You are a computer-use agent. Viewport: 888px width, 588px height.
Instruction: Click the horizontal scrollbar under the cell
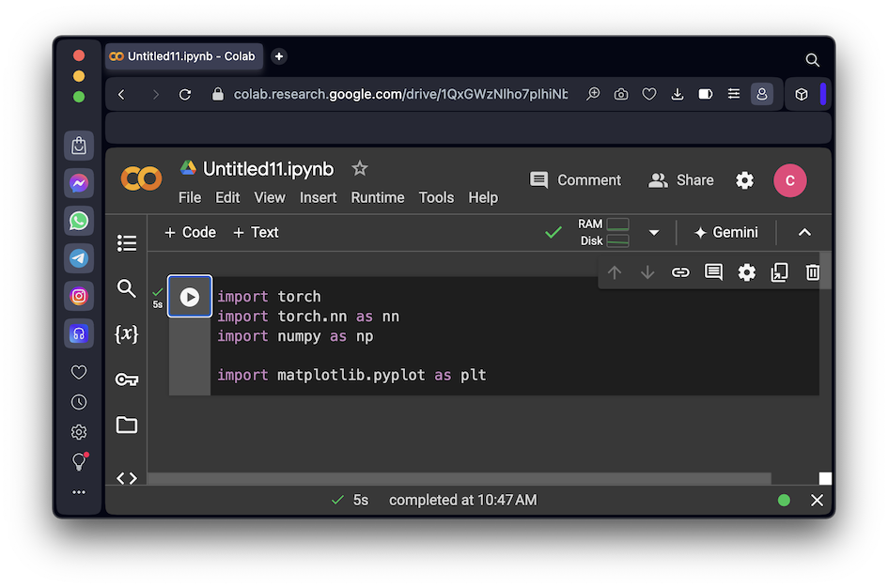click(x=459, y=479)
